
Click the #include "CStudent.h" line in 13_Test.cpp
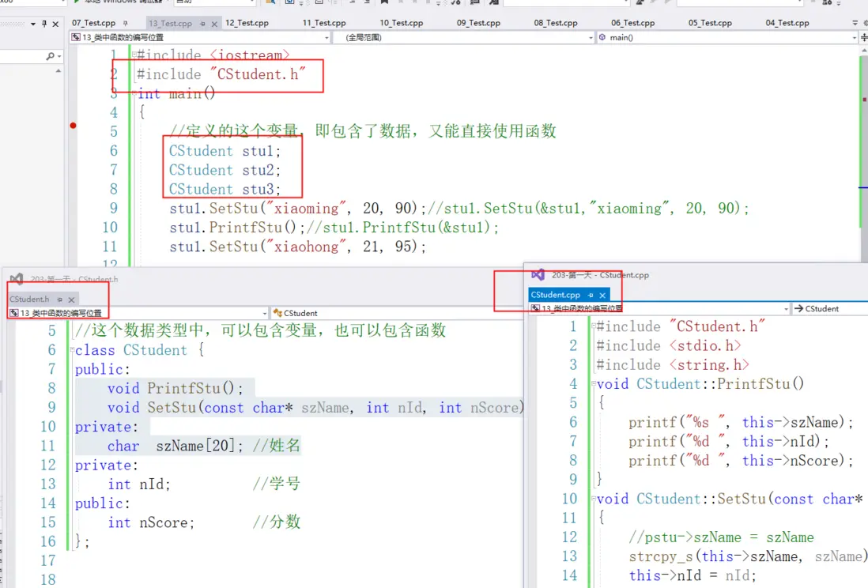221,74
